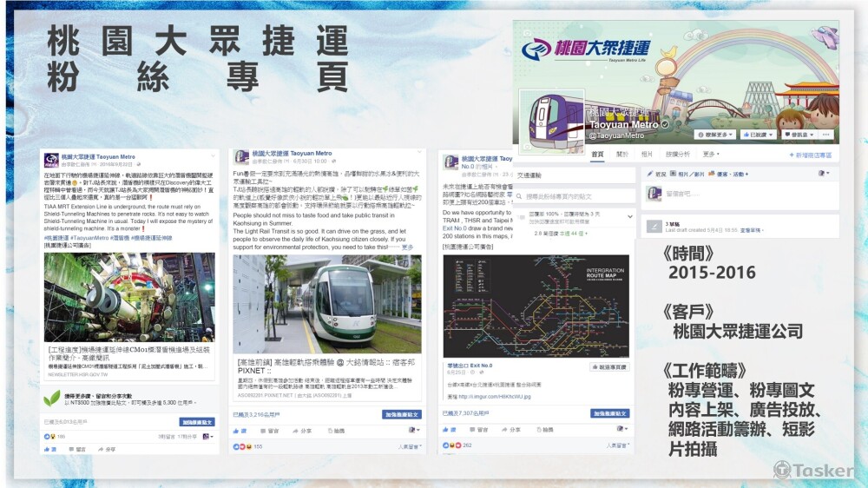Open the 已說讚 liked dropdown button
Image resolution: width=868 pixels, height=488 pixels.
point(757,135)
